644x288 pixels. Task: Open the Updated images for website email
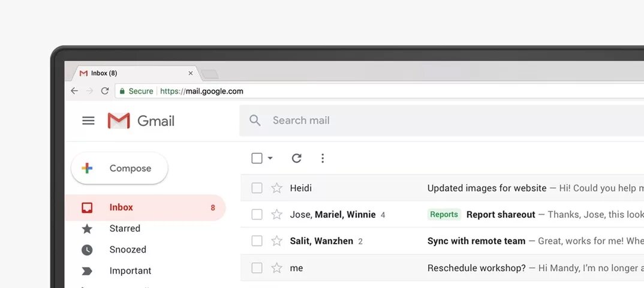click(487, 188)
